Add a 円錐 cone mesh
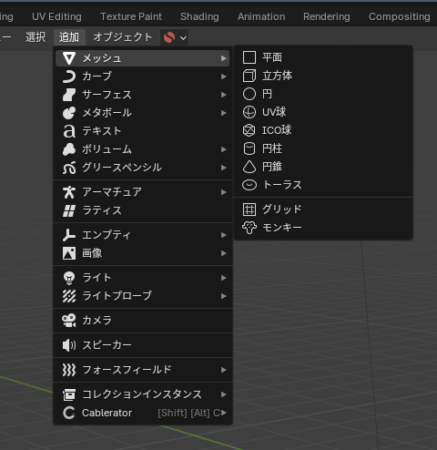 pos(323,167)
